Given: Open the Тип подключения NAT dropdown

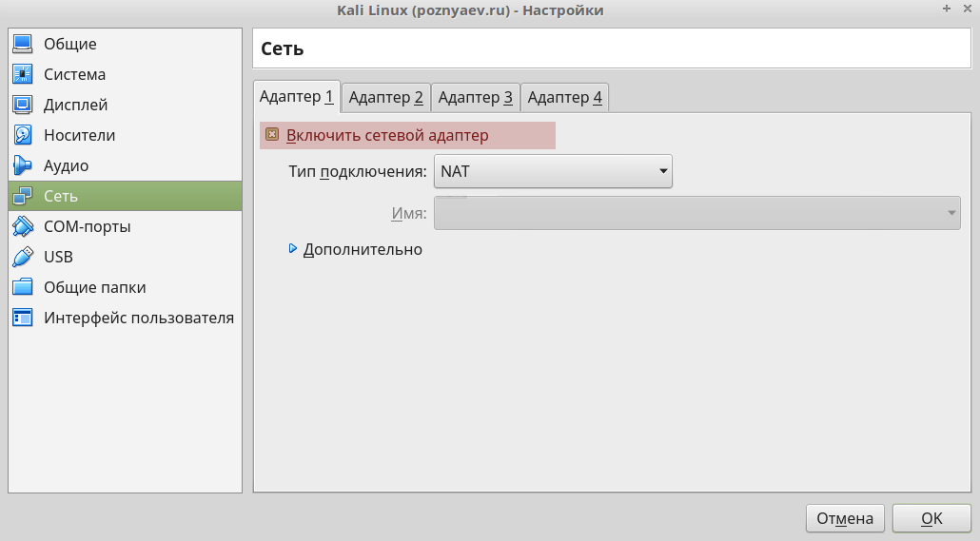Looking at the screenshot, I should (553, 172).
